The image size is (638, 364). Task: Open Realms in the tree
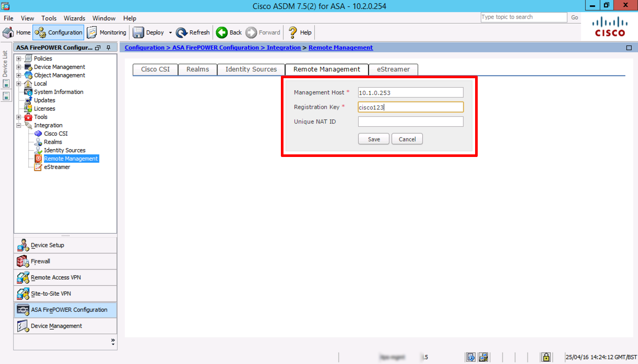53,142
